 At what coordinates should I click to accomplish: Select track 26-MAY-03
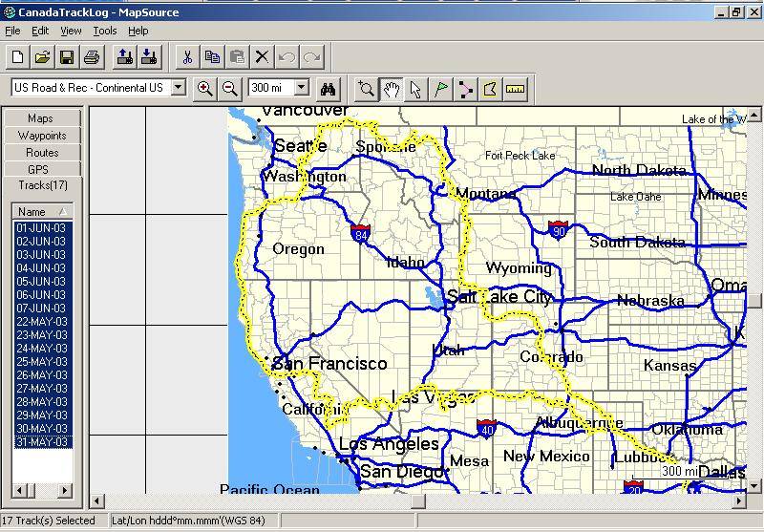point(43,375)
